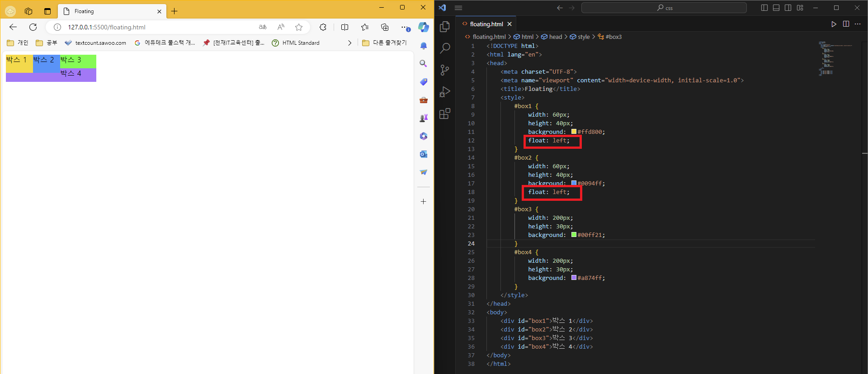
Task: Click the code minimap in the editor
Action: (835, 58)
